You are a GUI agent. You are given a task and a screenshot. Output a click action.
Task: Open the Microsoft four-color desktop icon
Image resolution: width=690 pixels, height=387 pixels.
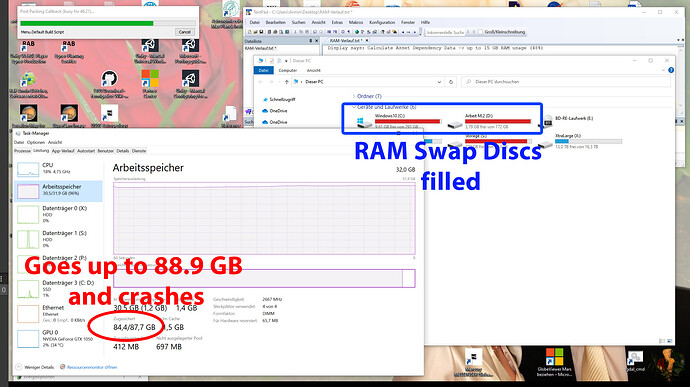[x=150, y=78]
